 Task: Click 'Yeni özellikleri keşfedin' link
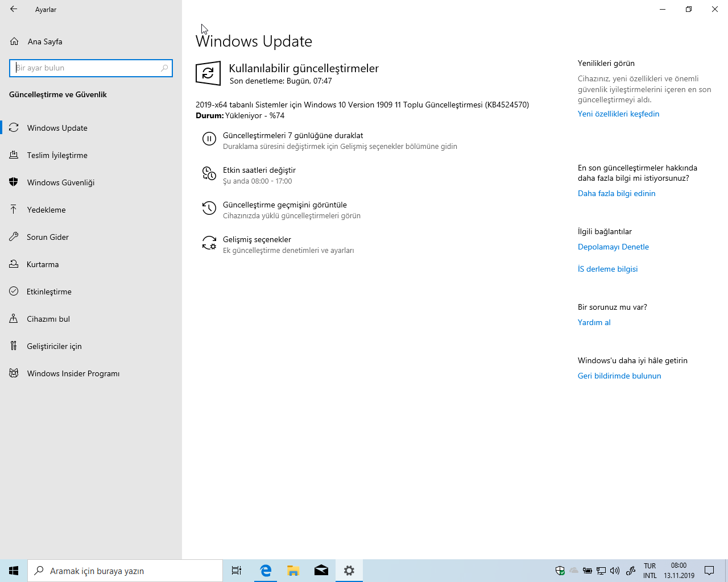click(x=618, y=114)
